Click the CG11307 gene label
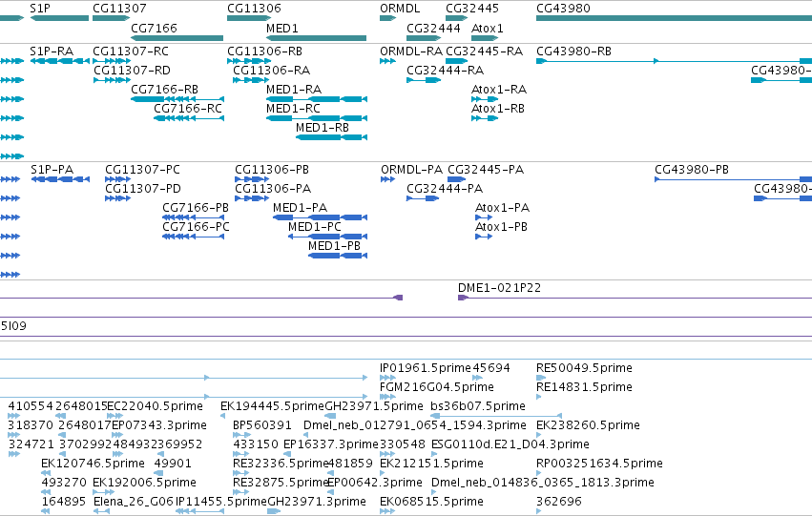 click(x=119, y=9)
